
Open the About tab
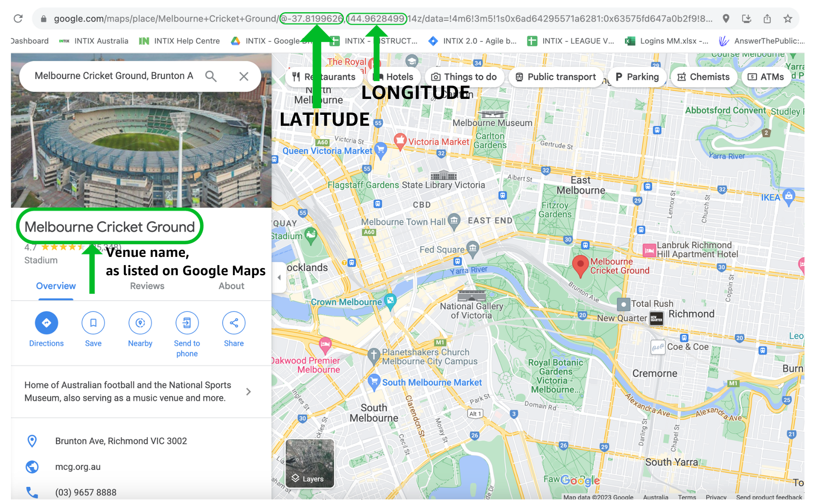231,286
